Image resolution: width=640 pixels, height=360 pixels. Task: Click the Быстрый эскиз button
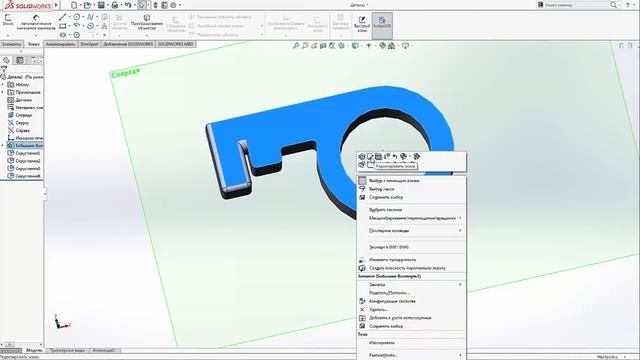tap(362, 24)
